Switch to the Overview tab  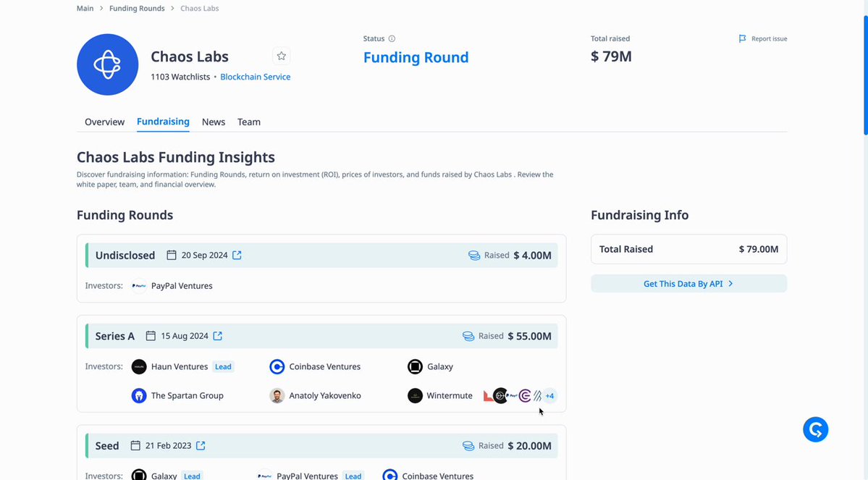(105, 122)
